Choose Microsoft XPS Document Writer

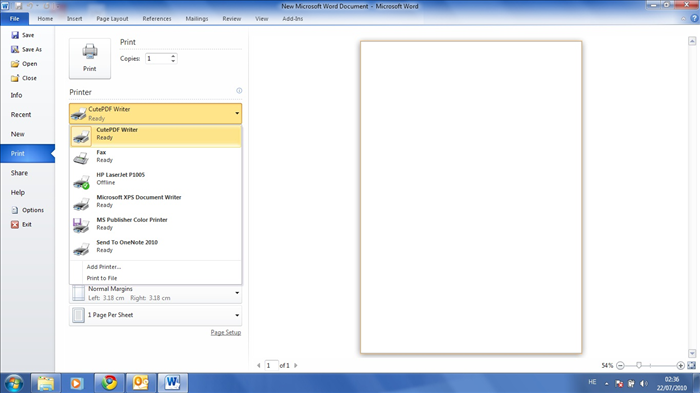coord(155,201)
